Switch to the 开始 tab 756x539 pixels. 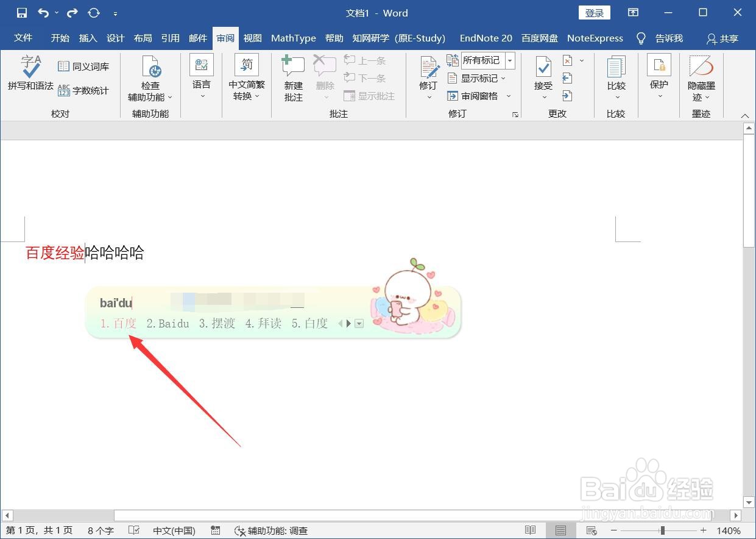pyautogui.click(x=60, y=38)
